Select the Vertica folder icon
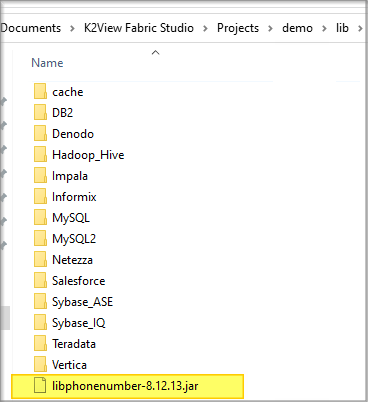Viewport: 368px width, 402px height. click(40, 365)
